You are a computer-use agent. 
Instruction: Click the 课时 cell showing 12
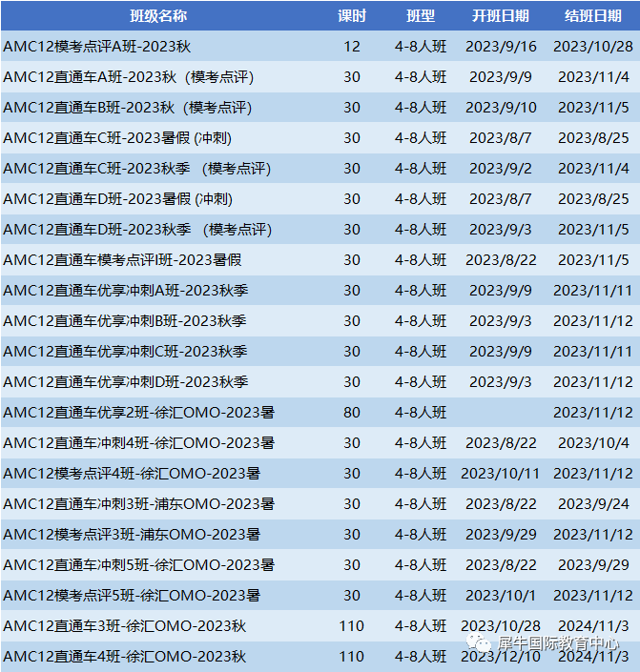click(352, 47)
